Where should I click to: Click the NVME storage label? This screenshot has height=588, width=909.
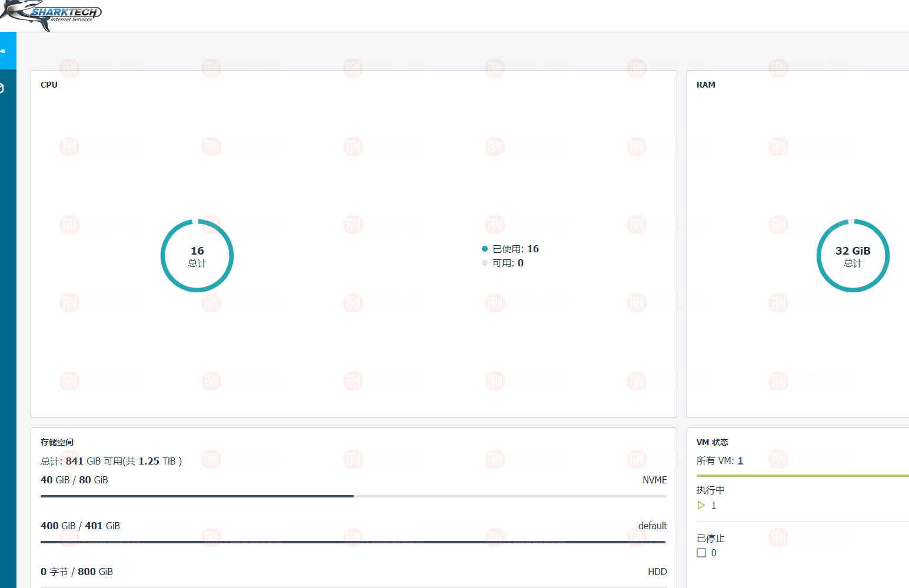pyautogui.click(x=654, y=480)
